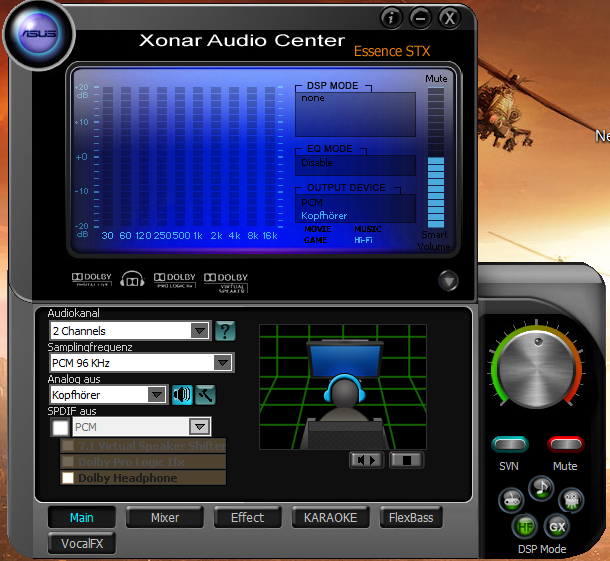This screenshot has height=561, width=610.
Task: Check the 7.1 Virtual Speaker Shifter box
Action: click(x=68, y=445)
